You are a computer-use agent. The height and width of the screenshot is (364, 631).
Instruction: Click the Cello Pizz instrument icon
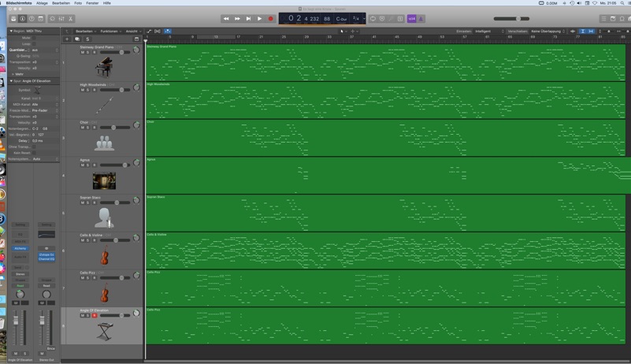(105, 293)
